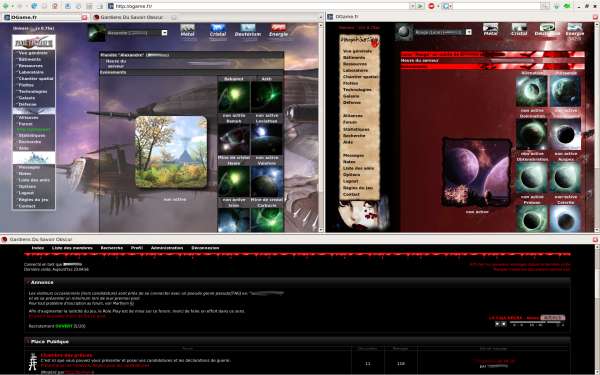Screen dimensions: 600x375
Task: Click the Metal resource icon in left OGame pane
Action: [x=188, y=28]
